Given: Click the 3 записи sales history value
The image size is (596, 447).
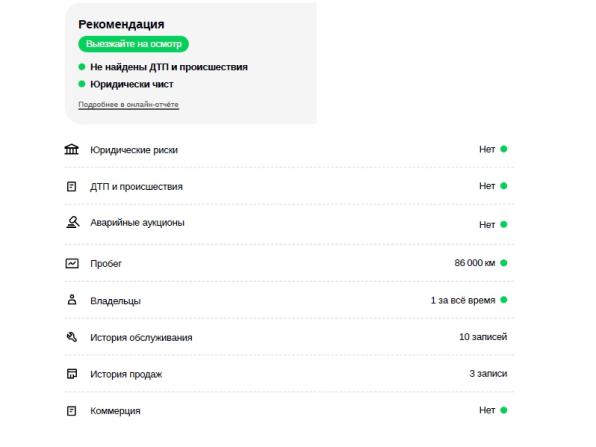Looking at the screenshot, I should [x=488, y=374].
